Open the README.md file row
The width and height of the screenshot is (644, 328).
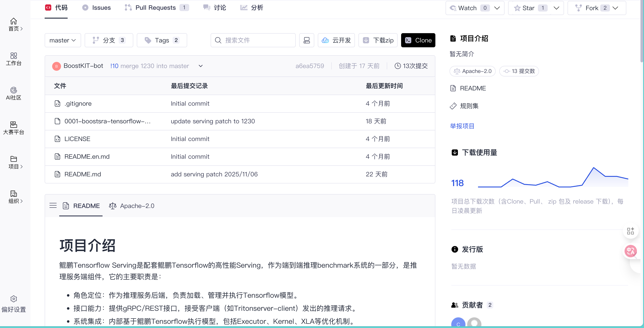pyautogui.click(x=82, y=174)
